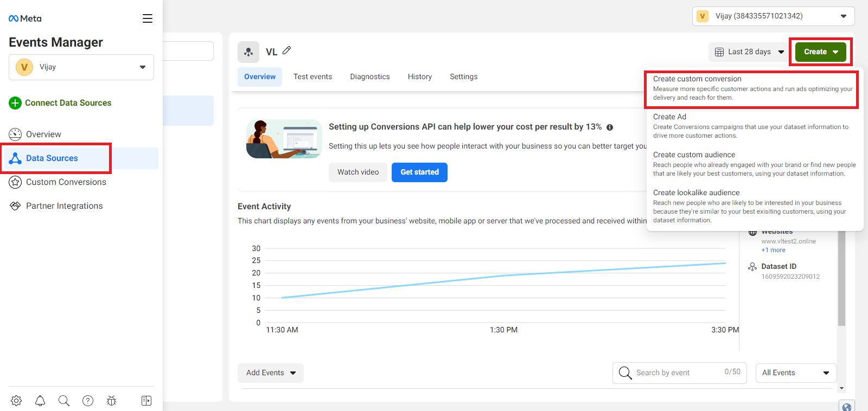The height and width of the screenshot is (411, 868).
Task: Select Create custom conversion menu option
Action: pyautogui.click(x=751, y=88)
